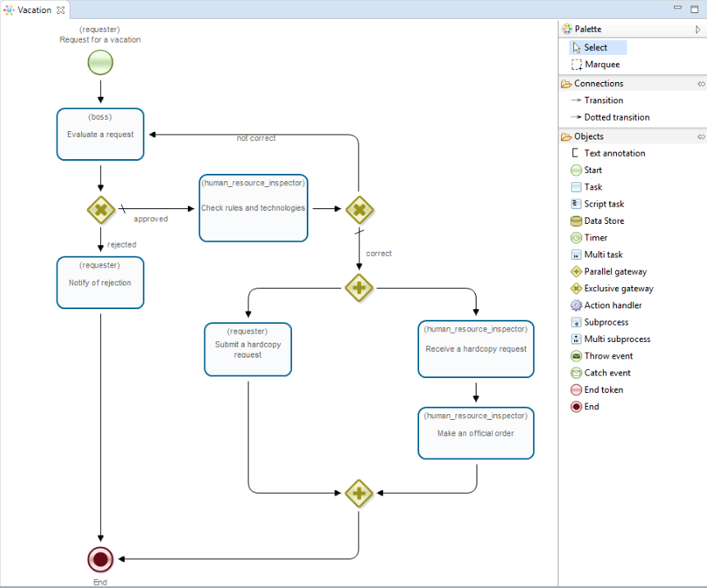Select the End token palette item
Image resolution: width=707 pixels, height=588 pixels.
[x=603, y=390]
